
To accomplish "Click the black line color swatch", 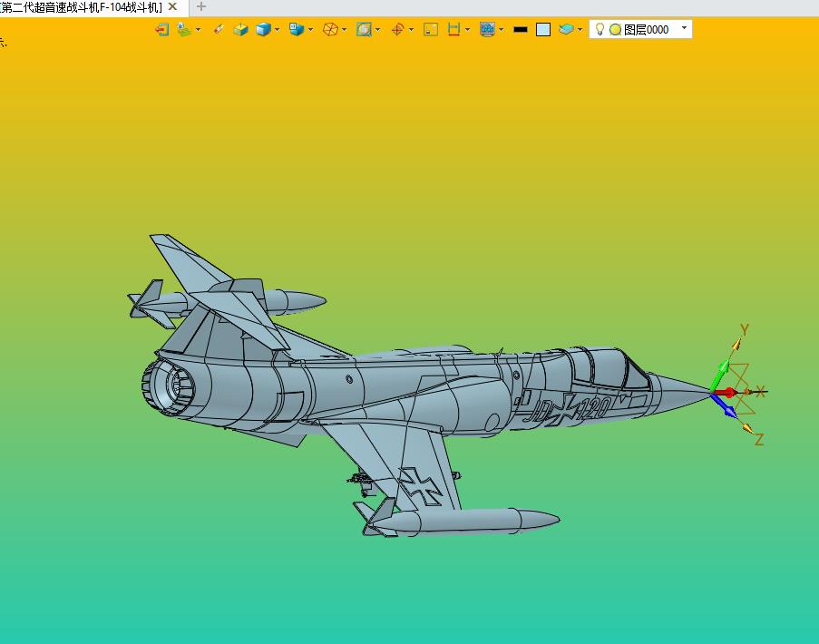I will tap(521, 30).
